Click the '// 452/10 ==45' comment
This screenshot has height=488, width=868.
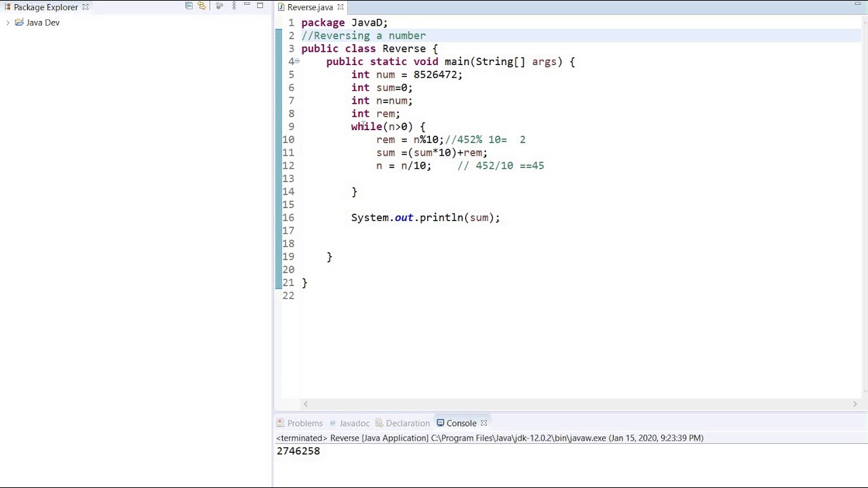tap(501, 165)
